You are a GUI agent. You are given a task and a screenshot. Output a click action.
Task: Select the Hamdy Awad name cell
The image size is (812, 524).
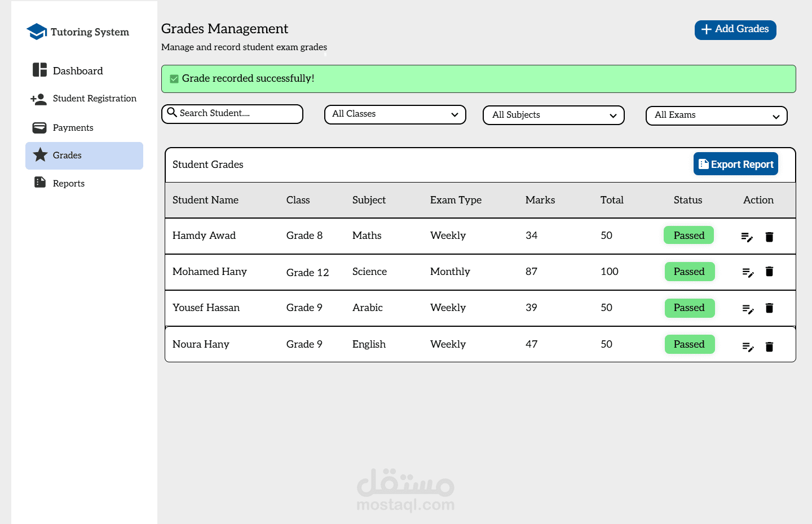[x=204, y=236]
